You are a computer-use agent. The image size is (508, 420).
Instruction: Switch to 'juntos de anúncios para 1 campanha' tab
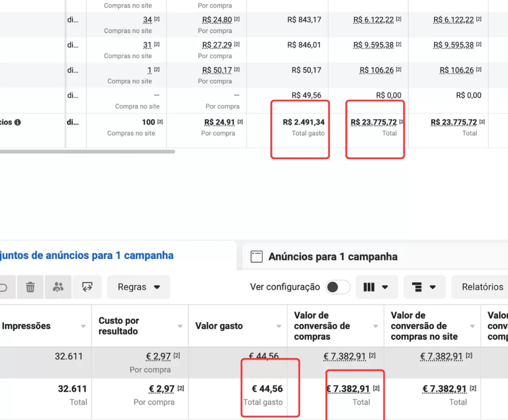click(118, 255)
